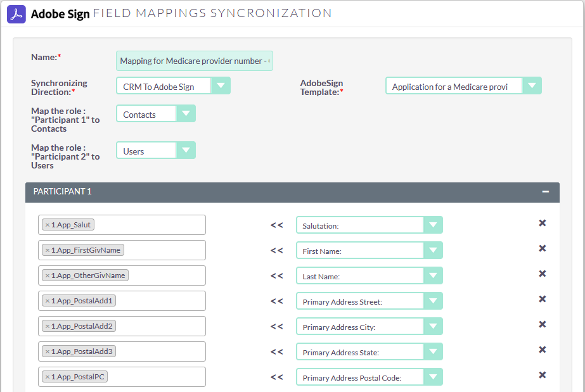This screenshot has width=585, height=392.
Task: Click the mapping Name input field
Action: pyautogui.click(x=195, y=61)
